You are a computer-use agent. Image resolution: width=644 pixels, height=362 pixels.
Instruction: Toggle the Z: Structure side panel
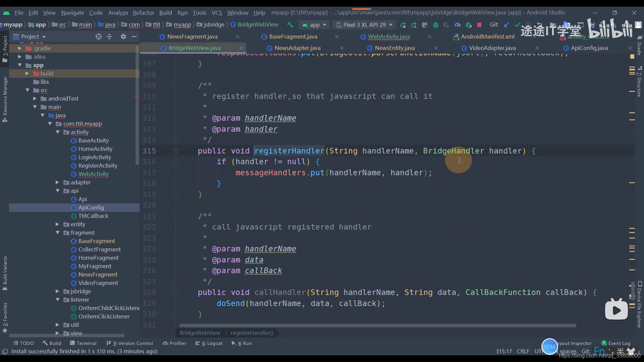point(639,81)
